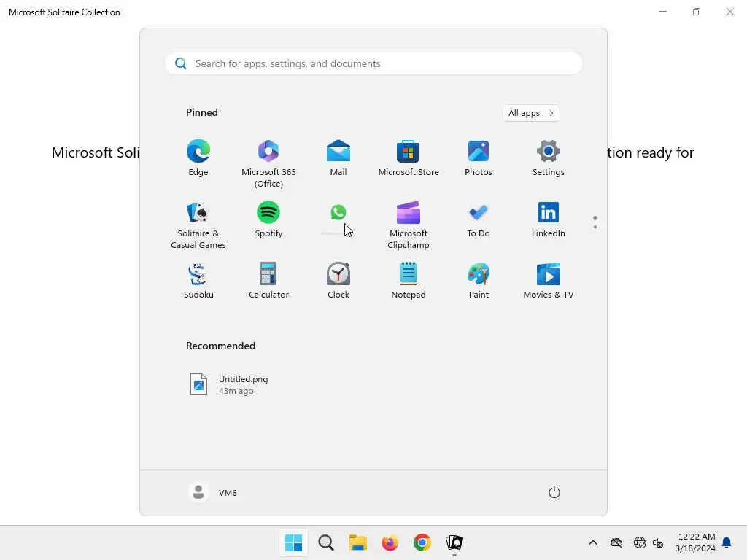The image size is (747, 560).
Task: Restore down the Solitaire Collection window
Action: (697, 12)
